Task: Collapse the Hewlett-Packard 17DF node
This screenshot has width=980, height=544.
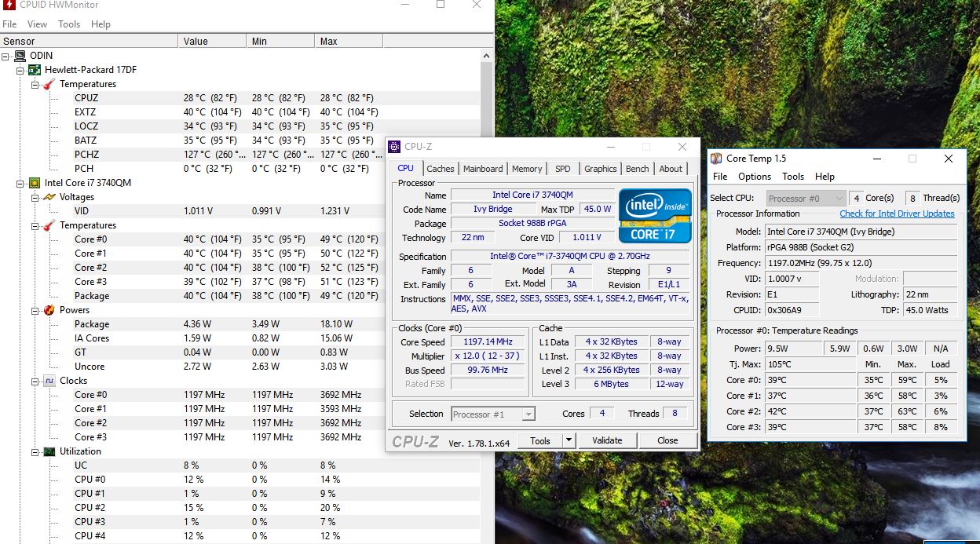Action: tap(20, 70)
